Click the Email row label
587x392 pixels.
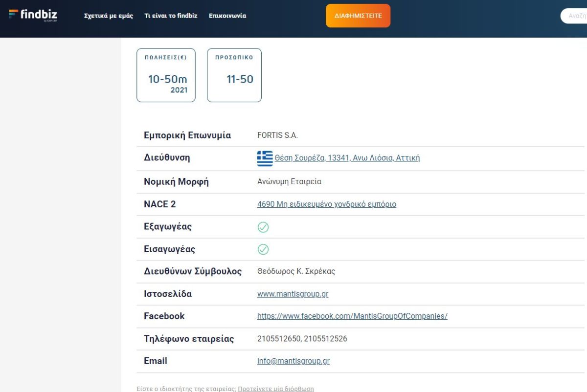tap(156, 361)
